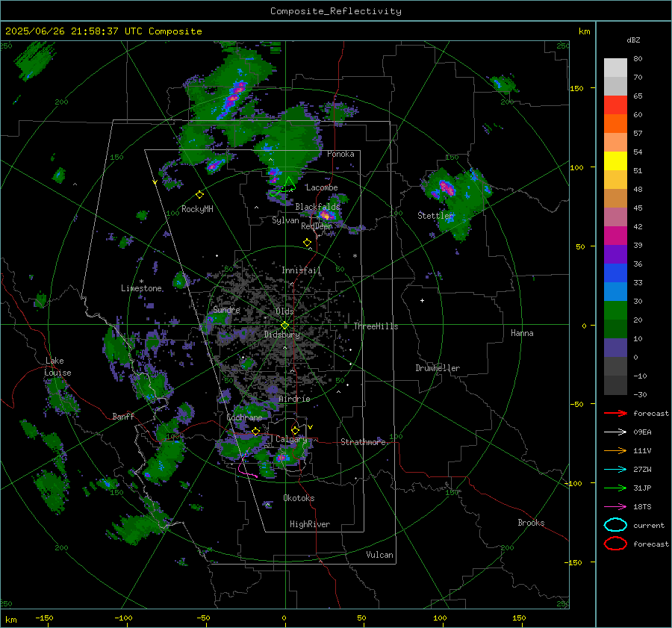672x628 pixels.
Task: Click the Lake Louise label
Action: click(57, 367)
